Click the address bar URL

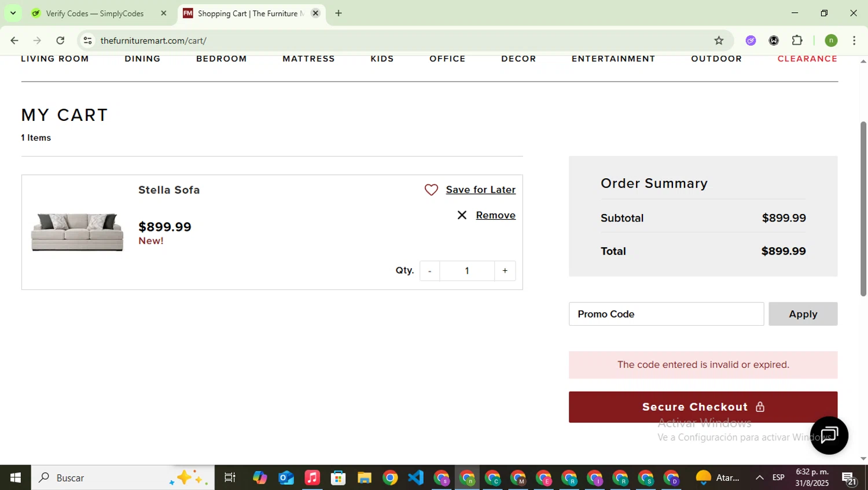[153, 40]
